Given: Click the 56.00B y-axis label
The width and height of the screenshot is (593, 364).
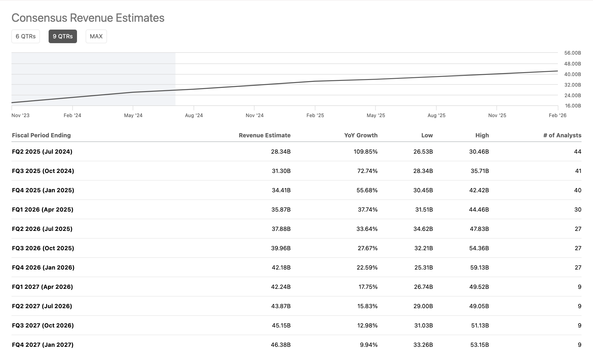Looking at the screenshot, I should click(572, 53).
